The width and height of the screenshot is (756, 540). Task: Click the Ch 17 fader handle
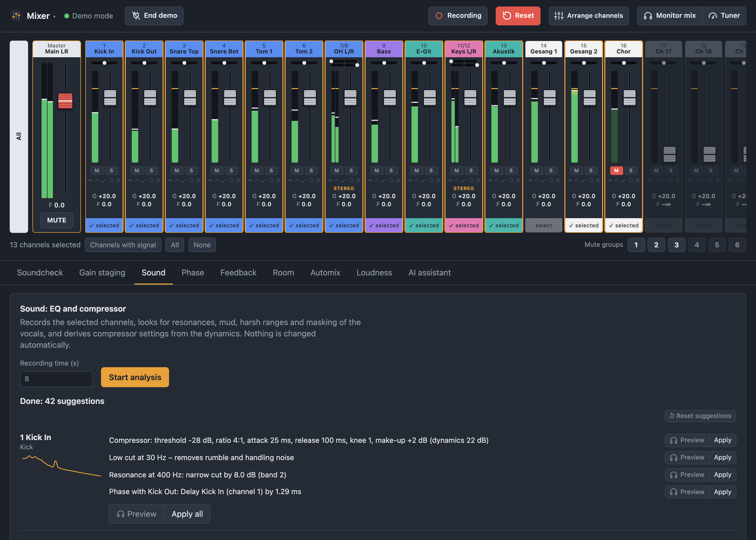tap(670, 154)
